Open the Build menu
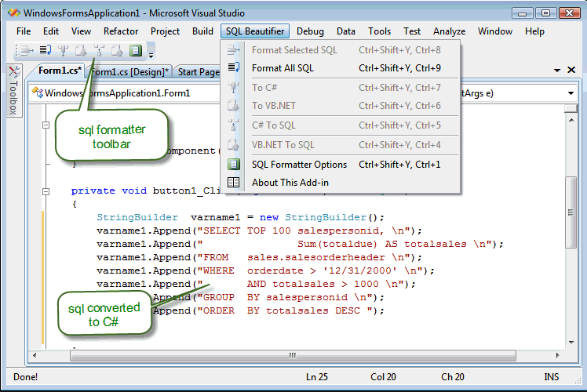Screen dimensions: 587x392 tap(203, 31)
